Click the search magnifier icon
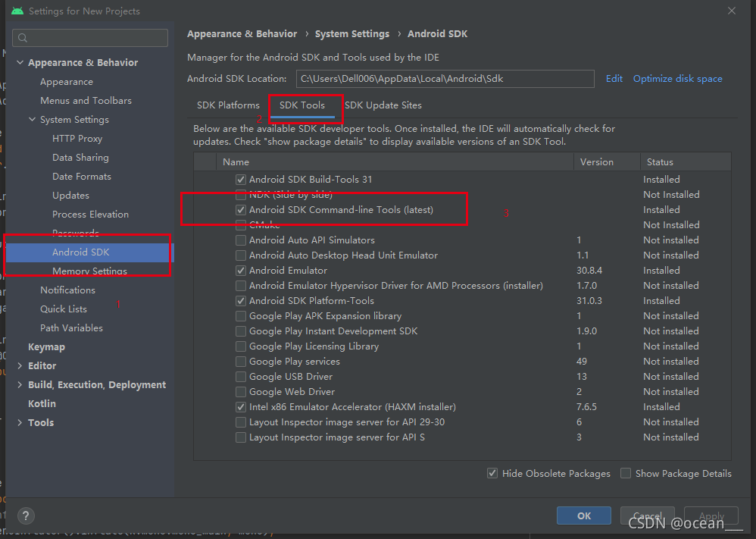 (x=23, y=38)
